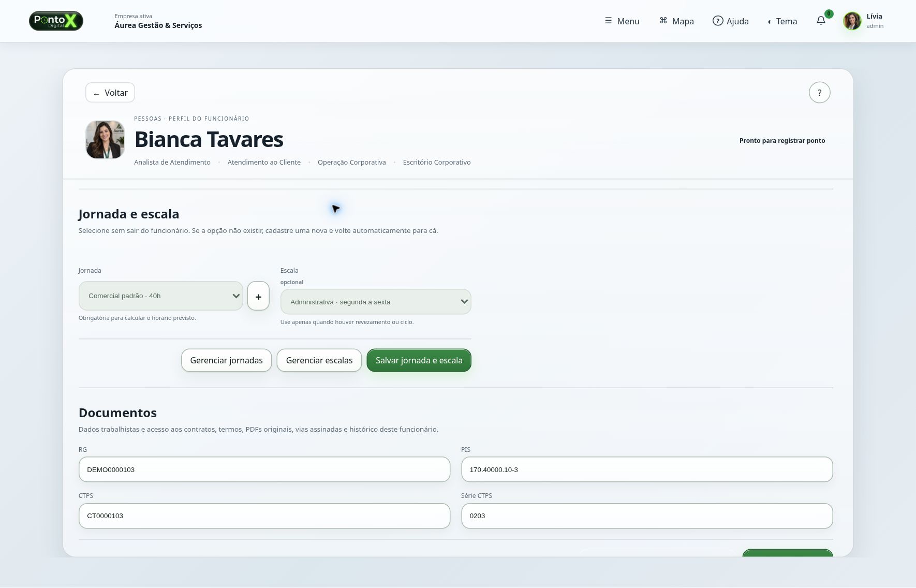Open the notifications bell
Image resolution: width=916 pixels, height=588 pixels.
[x=821, y=21]
